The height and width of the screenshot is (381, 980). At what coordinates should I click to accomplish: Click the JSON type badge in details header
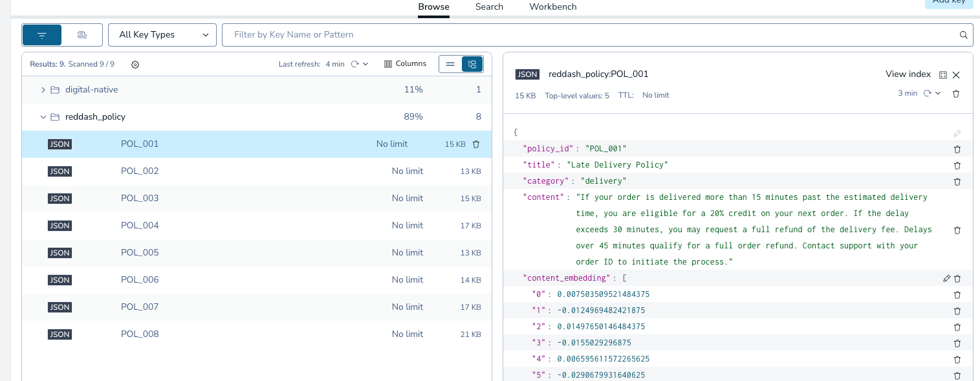tap(527, 74)
